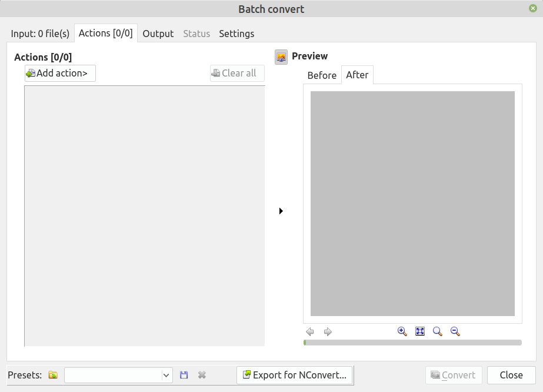Viewport: 543px width, 392px height.
Task: Select the Actions [0/0] tab
Action: click(106, 33)
